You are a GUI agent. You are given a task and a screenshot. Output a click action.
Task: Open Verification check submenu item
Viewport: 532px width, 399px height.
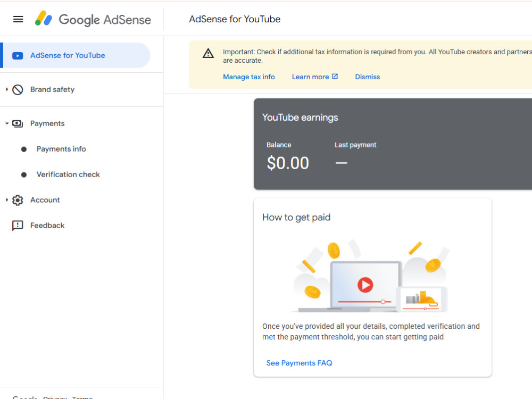tap(68, 174)
